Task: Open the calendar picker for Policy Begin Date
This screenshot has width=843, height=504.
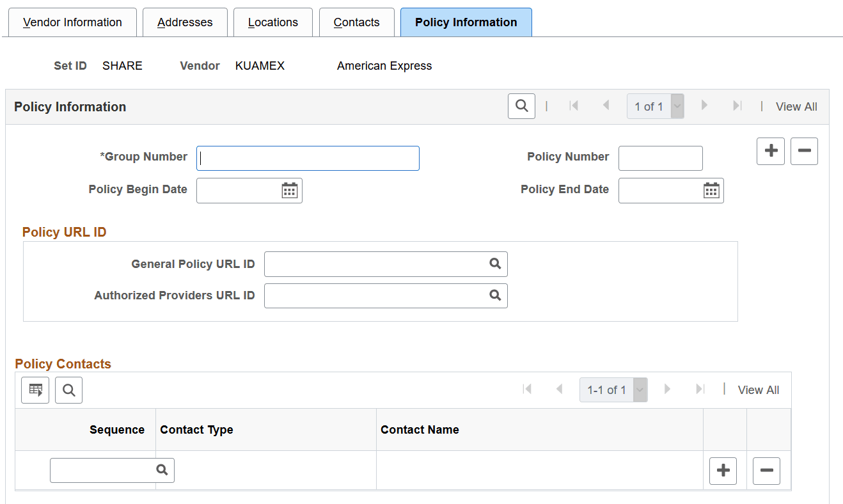Action: (289, 190)
